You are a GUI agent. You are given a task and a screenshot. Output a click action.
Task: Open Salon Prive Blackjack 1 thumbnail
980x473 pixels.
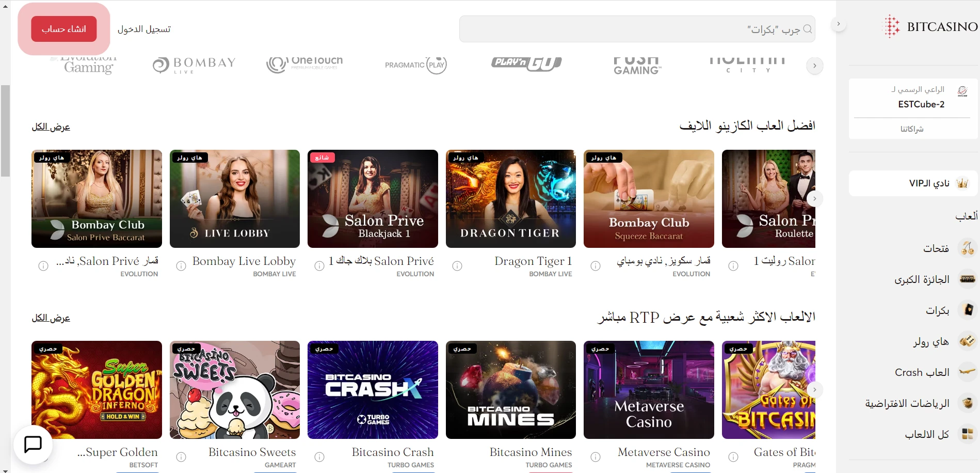click(373, 199)
